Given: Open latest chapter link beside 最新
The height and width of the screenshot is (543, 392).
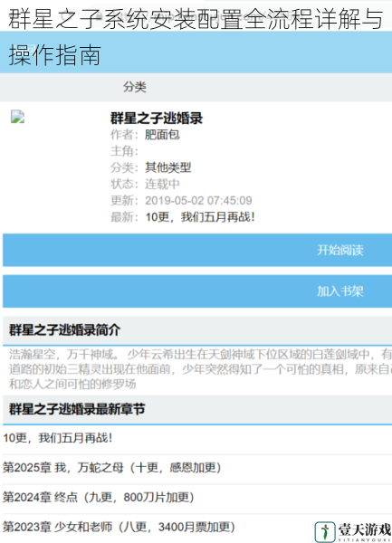Looking at the screenshot, I should pos(200,217).
